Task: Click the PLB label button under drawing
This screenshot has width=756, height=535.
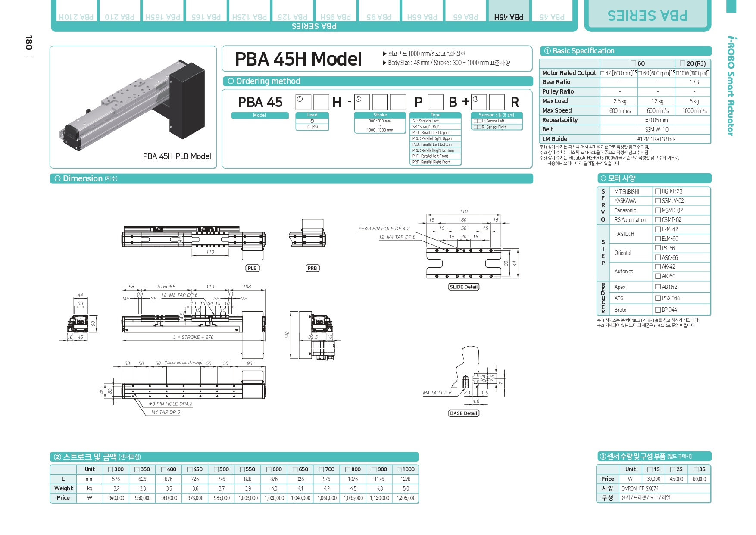Action: (x=252, y=268)
